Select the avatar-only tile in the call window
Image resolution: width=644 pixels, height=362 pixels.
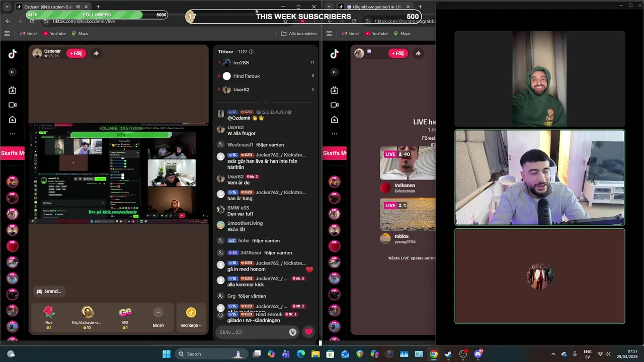(x=540, y=276)
